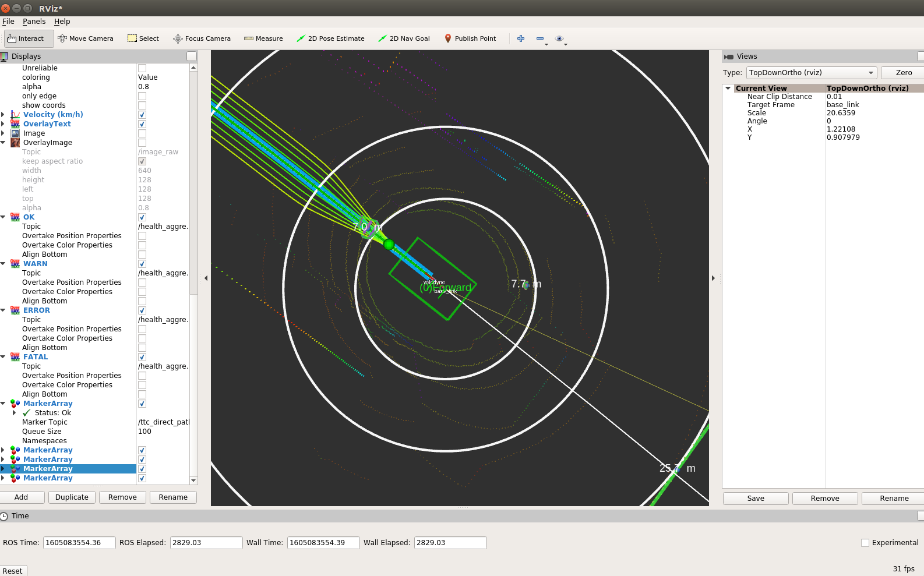This screenshot has height=576, width=924.
Task: Open the Panels menu
Action: [x=34, y=22]
